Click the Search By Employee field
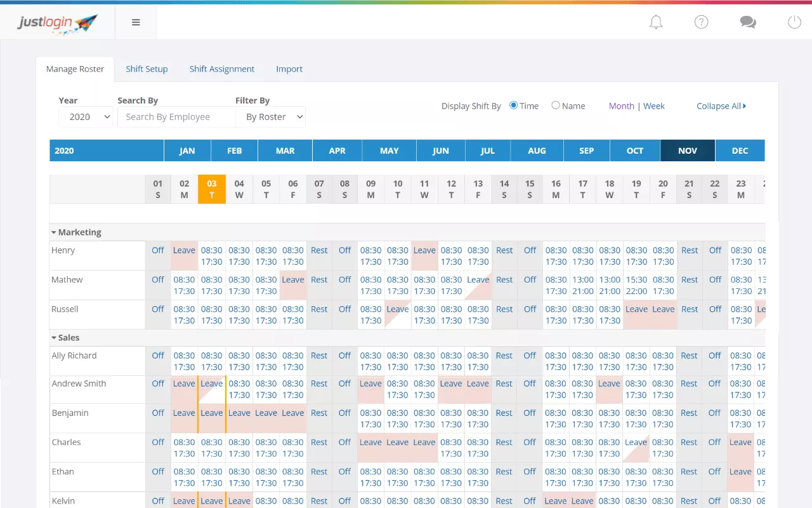The width and height of the screenshot is (812, 508). click(x=176, y=117)
